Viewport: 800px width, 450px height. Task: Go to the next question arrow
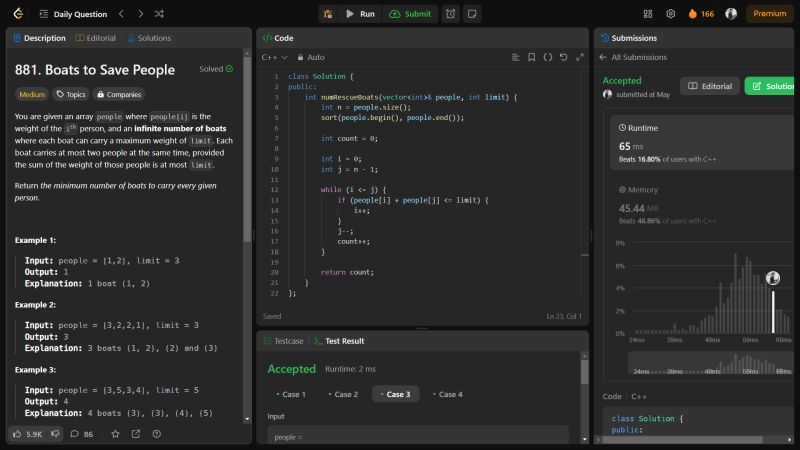140,14
